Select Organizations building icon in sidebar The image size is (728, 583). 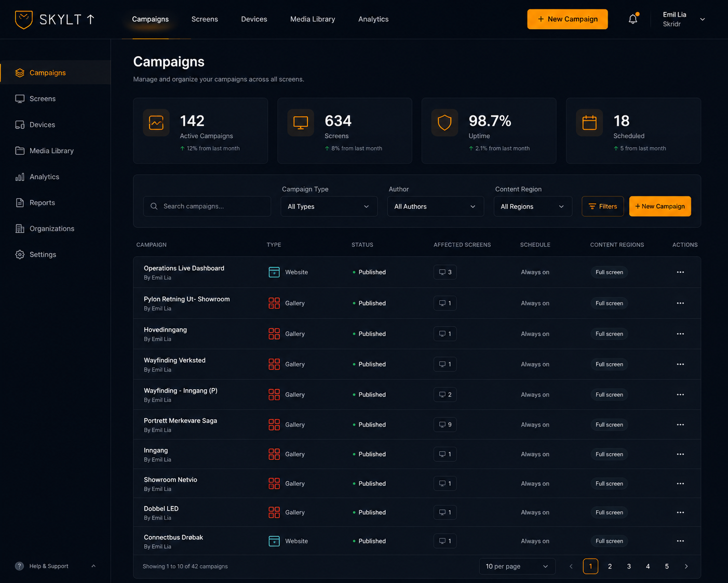point(20,229)
